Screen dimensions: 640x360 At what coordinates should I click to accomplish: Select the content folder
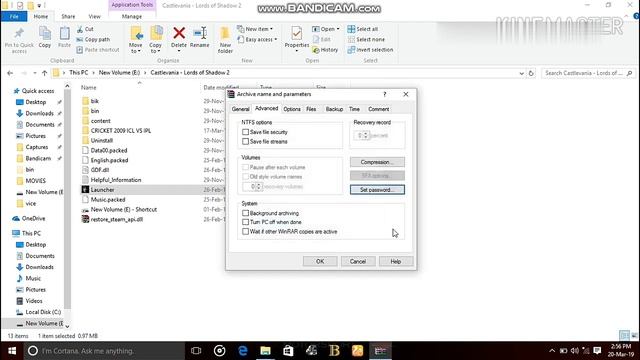coord(100,121)
